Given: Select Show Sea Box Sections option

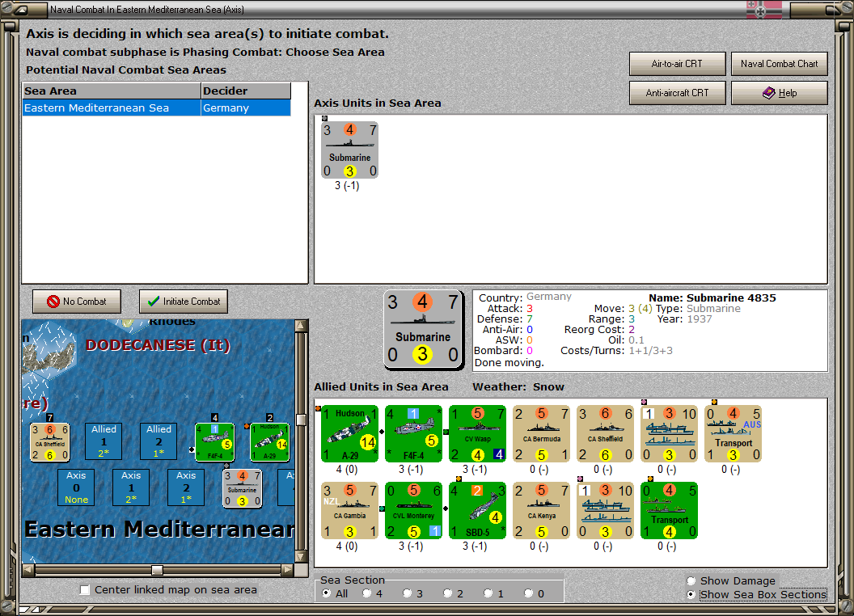Looking at the screenshot, I should click(x=691, y=595).
